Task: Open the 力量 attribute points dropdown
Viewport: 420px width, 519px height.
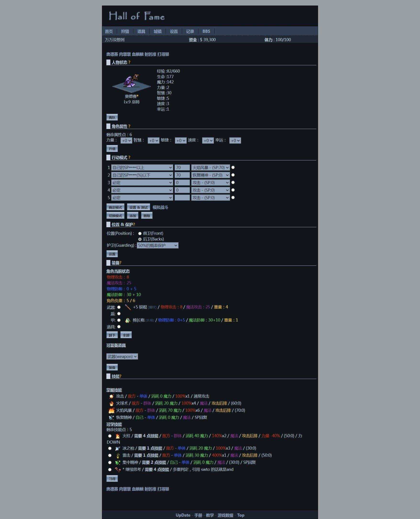Action: pos(126,141)
